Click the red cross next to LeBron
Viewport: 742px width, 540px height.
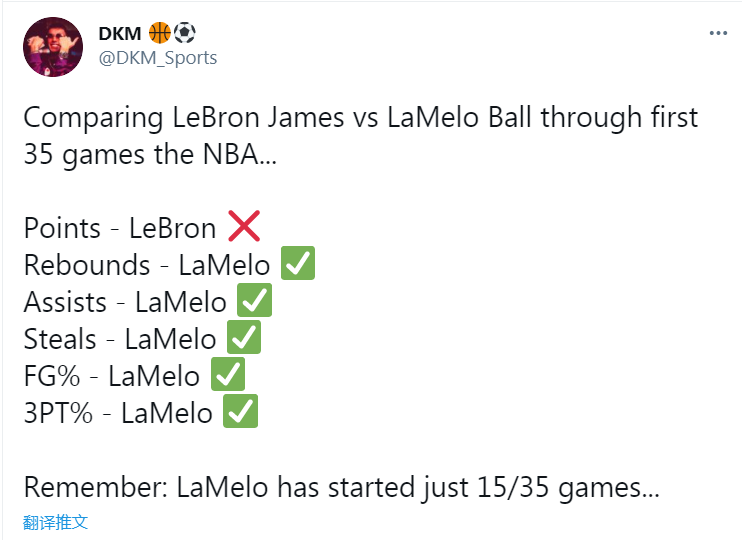(244, 226)
